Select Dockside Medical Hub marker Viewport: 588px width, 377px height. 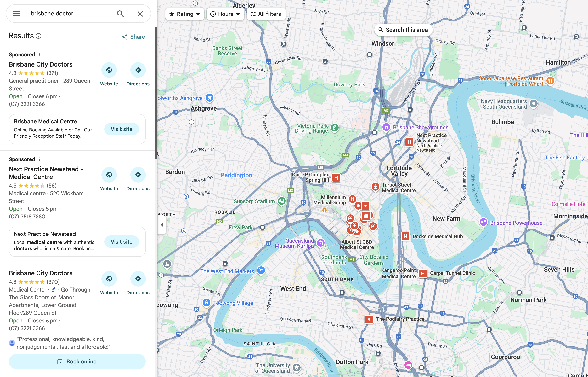coord(405,236)
